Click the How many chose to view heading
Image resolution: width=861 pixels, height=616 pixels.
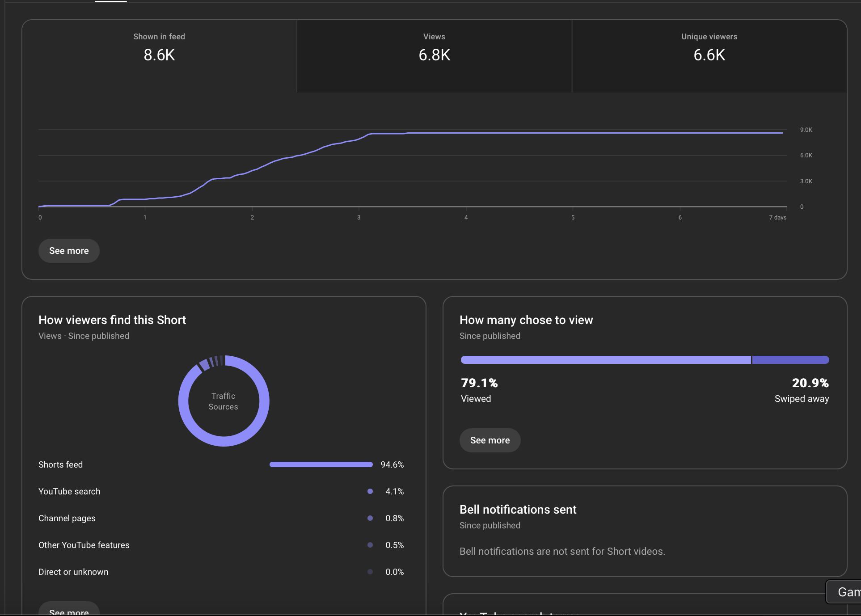coord(526,320)
